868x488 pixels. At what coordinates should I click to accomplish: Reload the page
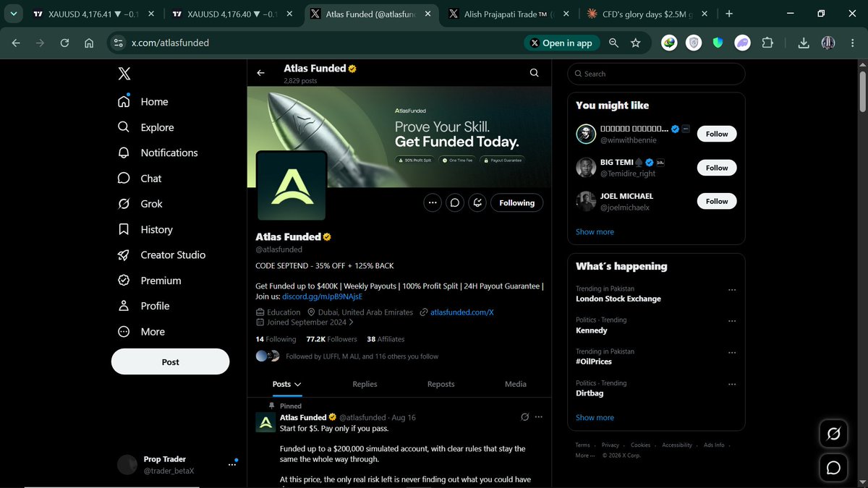65,43
